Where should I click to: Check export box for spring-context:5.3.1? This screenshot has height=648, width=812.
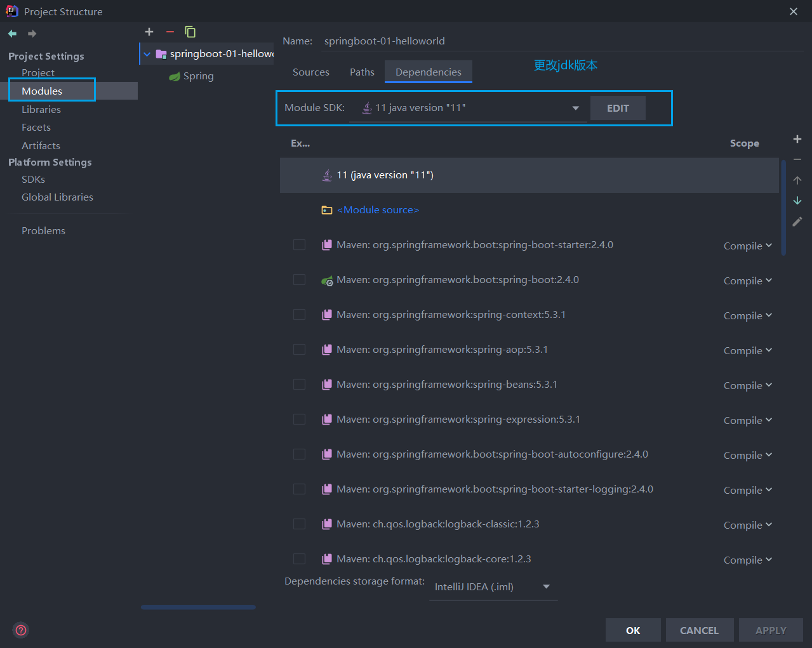pos(300,315)
